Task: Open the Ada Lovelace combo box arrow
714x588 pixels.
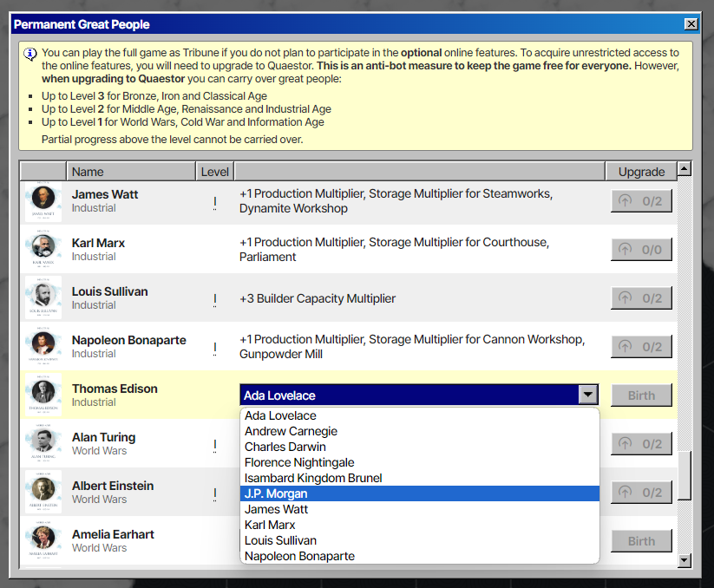Action: point(588,395)
